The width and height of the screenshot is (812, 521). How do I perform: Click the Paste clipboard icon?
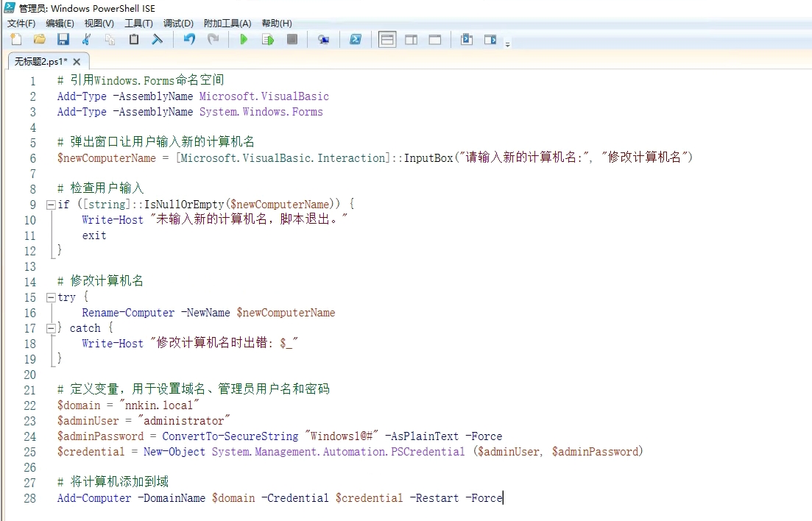pos(134,40)
